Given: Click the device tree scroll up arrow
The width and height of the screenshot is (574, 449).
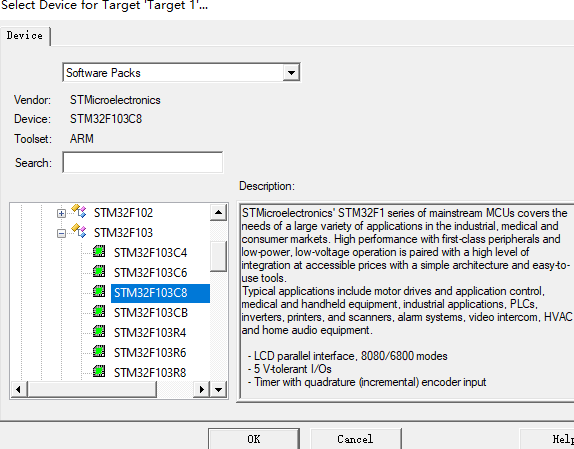Looking at the screenshot, I should pyautogui.click(x=219, y=212).
